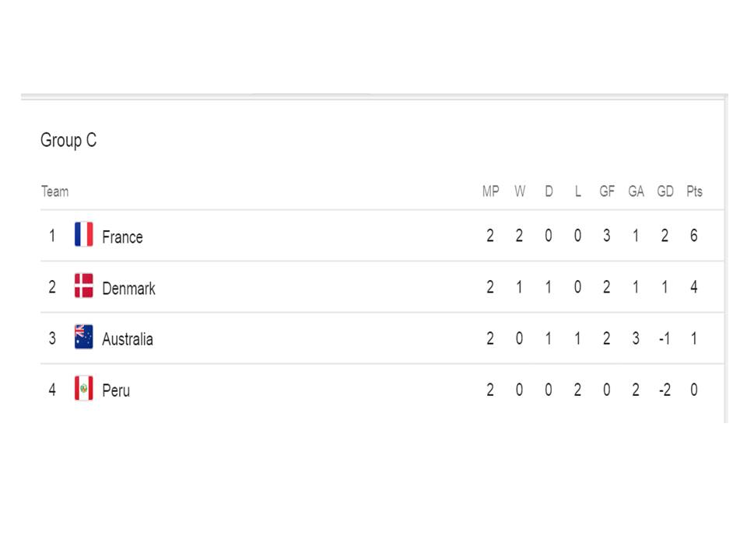Click the France flag icon
Screen dimensions: 747x560
coord(83,235)
